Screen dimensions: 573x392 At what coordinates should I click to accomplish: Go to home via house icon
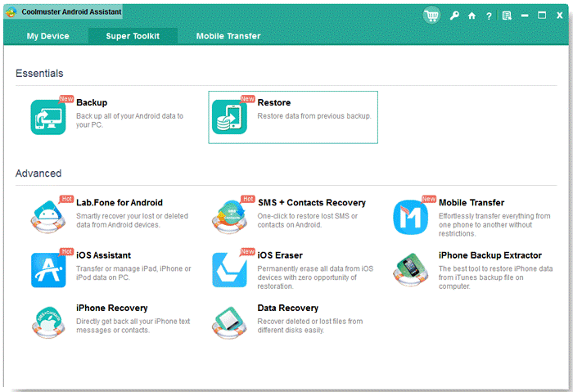coord(471,16)
